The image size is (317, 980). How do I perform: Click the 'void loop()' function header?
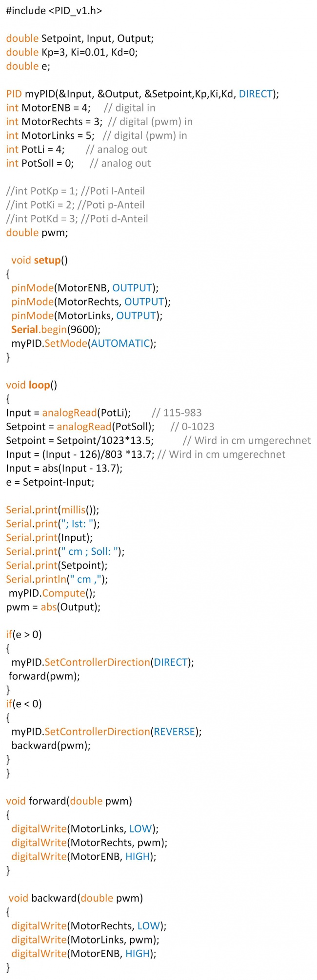tap(31, 385)
